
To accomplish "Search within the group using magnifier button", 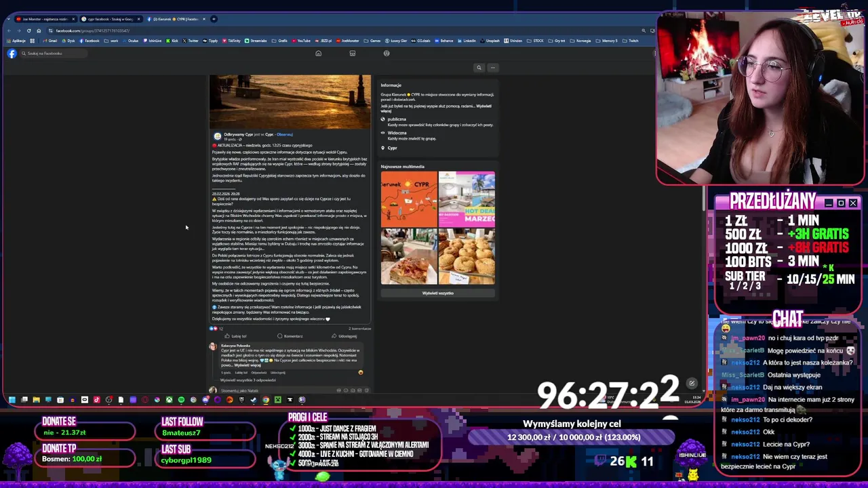I will pyautogui.click(x=479, y=68).
